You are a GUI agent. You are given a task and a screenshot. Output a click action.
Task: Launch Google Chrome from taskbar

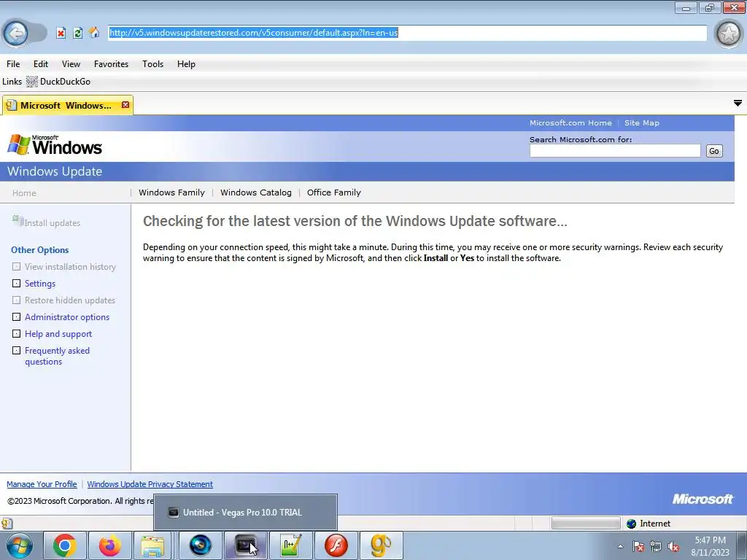click(x=65, y=545)
